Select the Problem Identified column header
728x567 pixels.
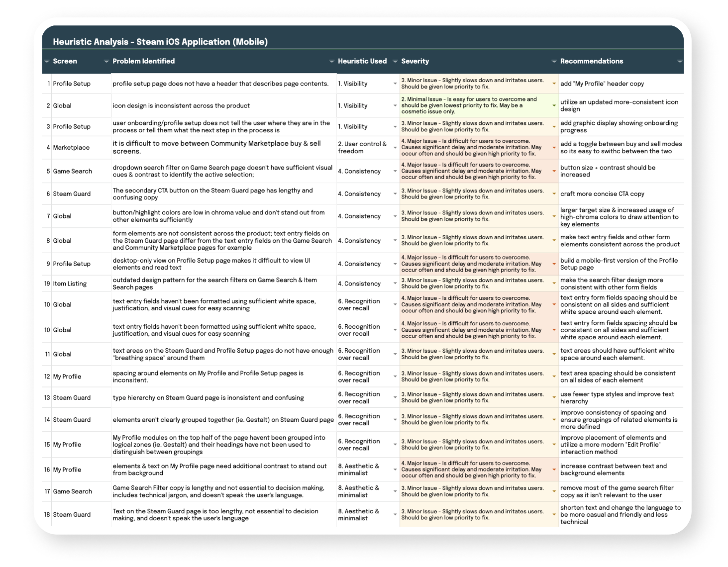pyautogui.click(x=143, y=61)
